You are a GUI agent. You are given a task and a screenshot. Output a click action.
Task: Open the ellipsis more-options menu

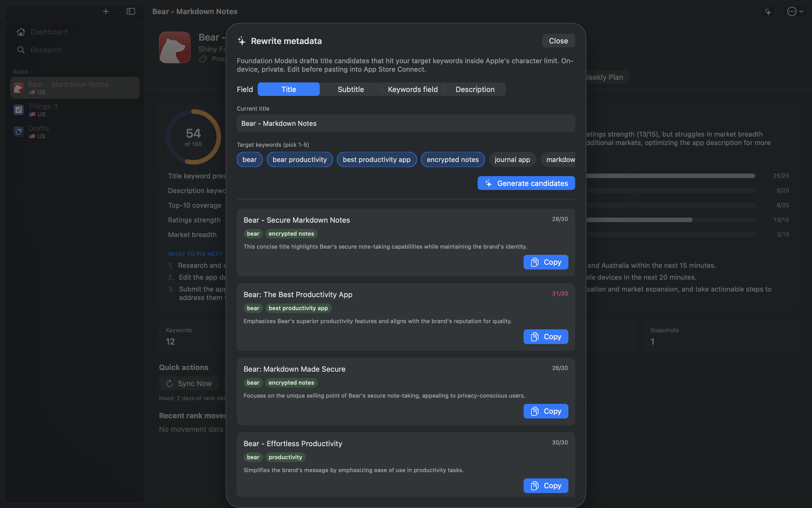[795, 11]
